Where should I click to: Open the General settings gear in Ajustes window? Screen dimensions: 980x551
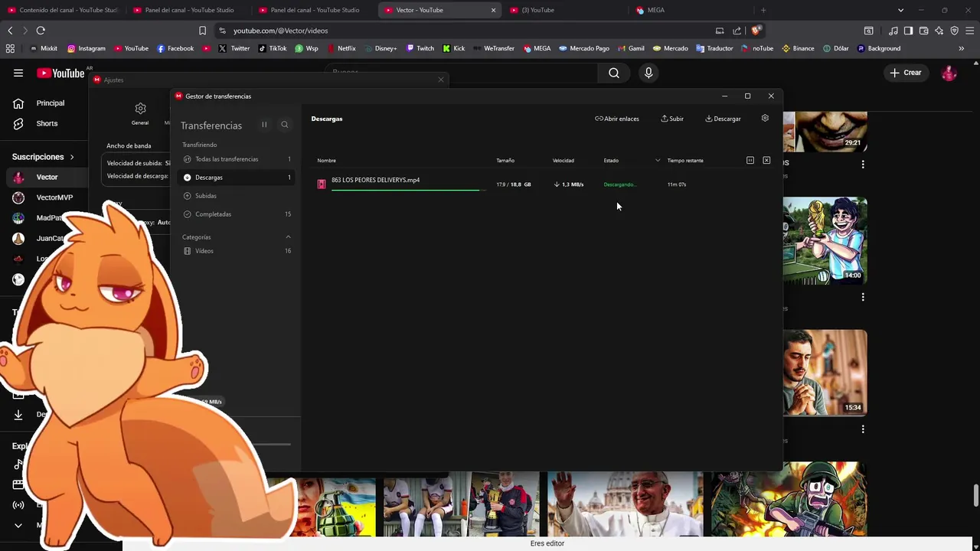pos(140,113)
